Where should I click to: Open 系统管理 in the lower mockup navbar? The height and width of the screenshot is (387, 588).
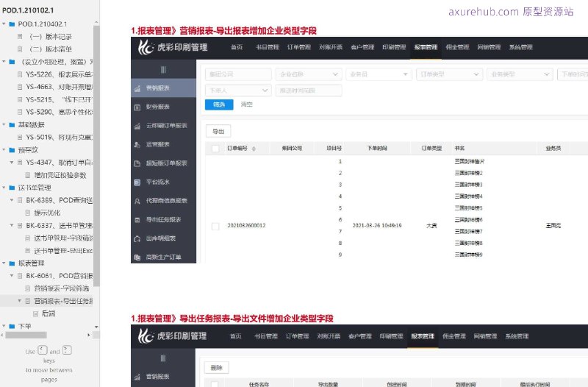[517, 336]
